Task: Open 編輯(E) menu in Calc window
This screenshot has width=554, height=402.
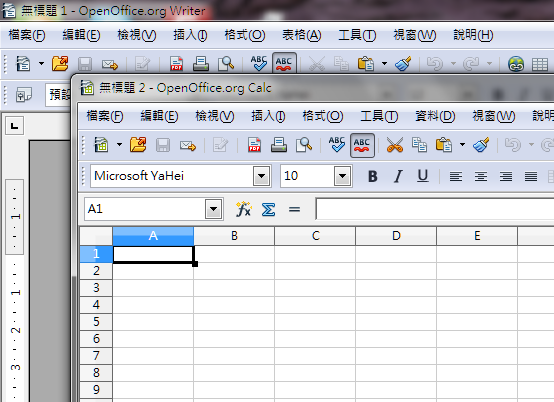Action: [159, 116]
